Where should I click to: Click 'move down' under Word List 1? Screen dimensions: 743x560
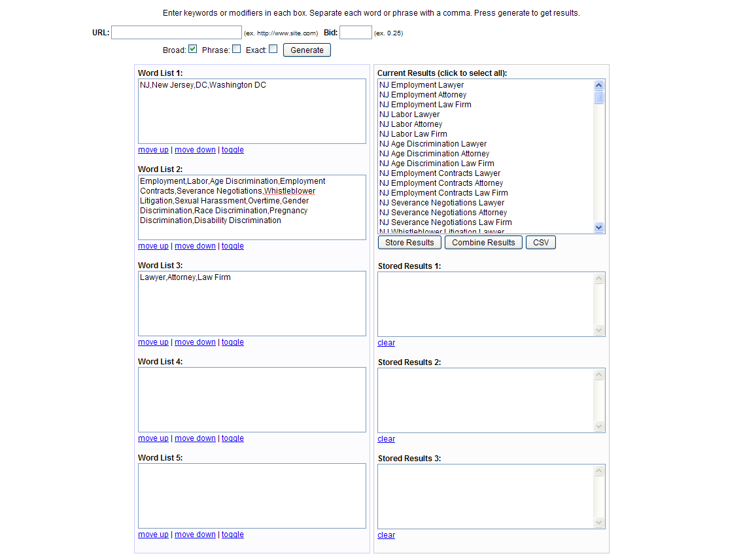click(195, 150)
